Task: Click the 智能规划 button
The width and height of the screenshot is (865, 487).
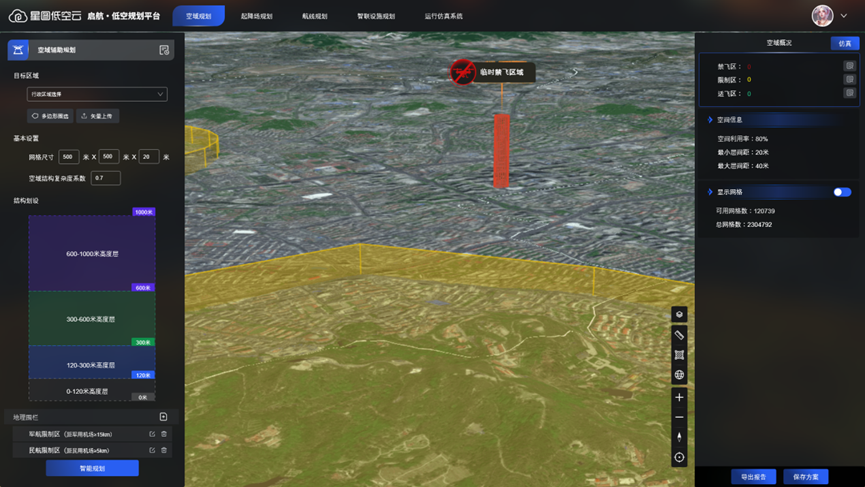Action: (92, 468)
